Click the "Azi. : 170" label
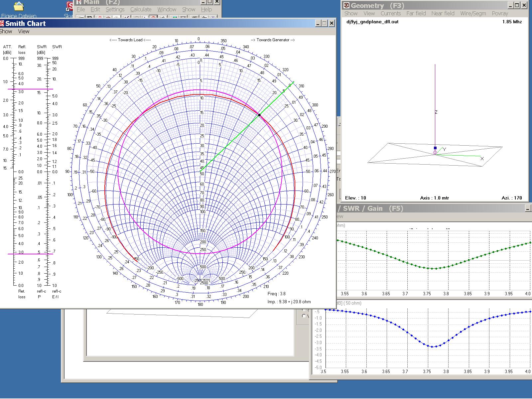Viewport: 532px width, 399px height. pyautogui.click(x=512, y=198)
